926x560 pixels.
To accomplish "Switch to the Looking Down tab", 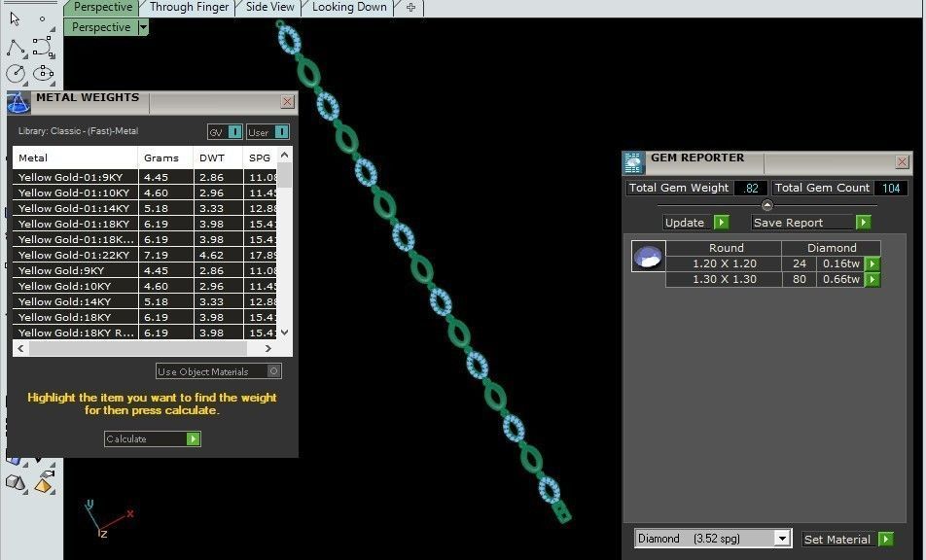I will click(x=349, y=7).
